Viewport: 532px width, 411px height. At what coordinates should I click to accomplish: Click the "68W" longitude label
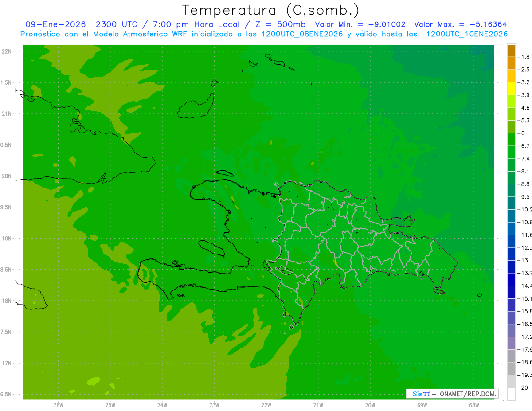pyautogui.click(x=474, y=405)
